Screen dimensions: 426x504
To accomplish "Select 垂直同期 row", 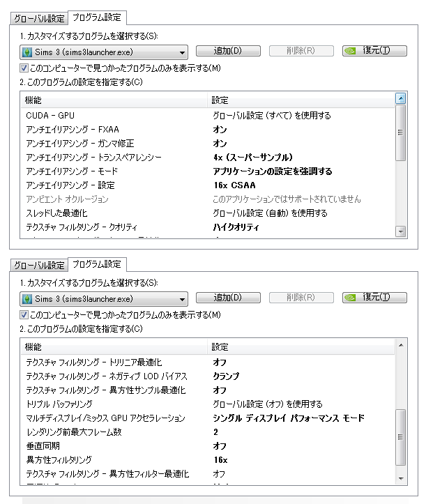I will click(x=208, y=446).
